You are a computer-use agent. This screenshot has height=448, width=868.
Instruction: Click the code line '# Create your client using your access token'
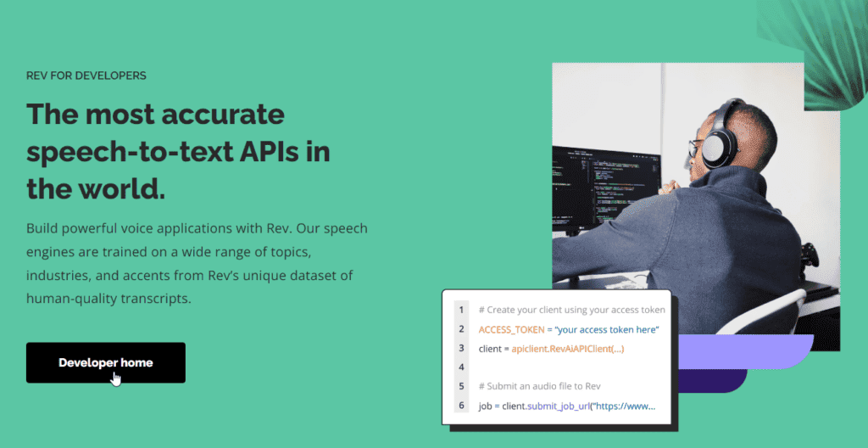pos(572,310)
